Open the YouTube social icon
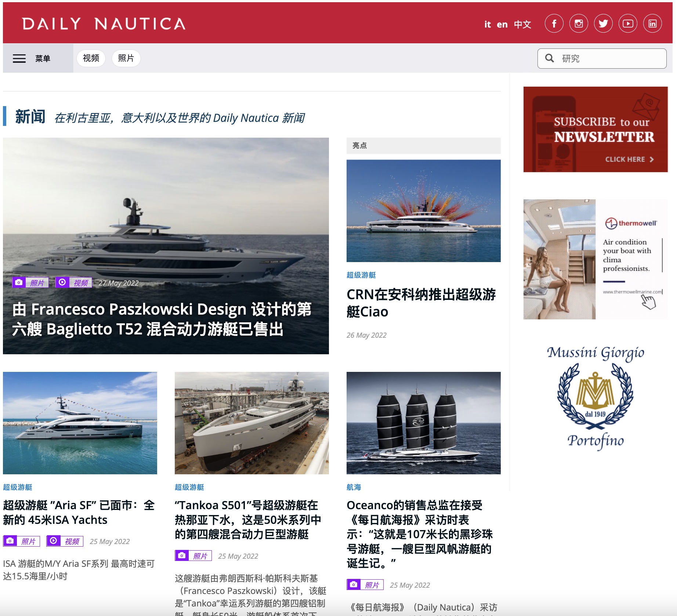 click(628, 24)
